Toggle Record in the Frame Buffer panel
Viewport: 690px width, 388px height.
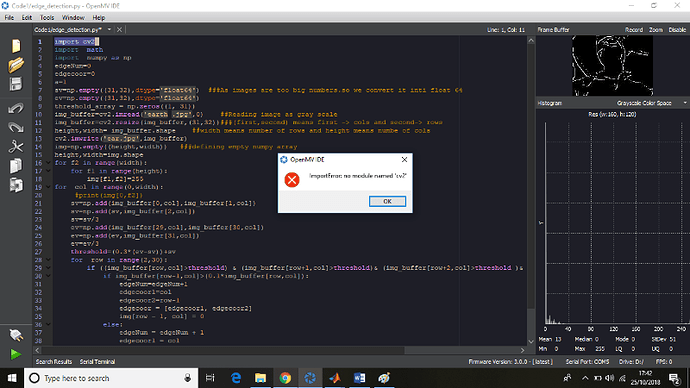[634, 30]
